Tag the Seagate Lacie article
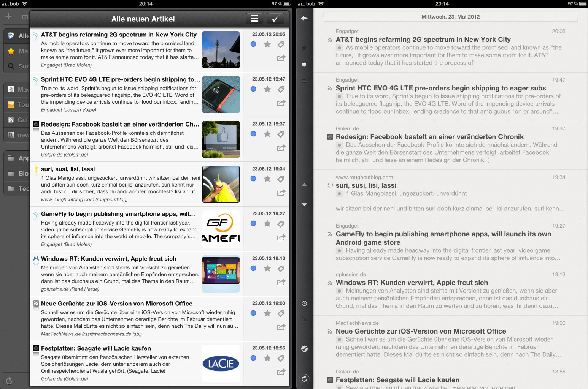This screenshot has height=389, width=588. pos(281,358)
